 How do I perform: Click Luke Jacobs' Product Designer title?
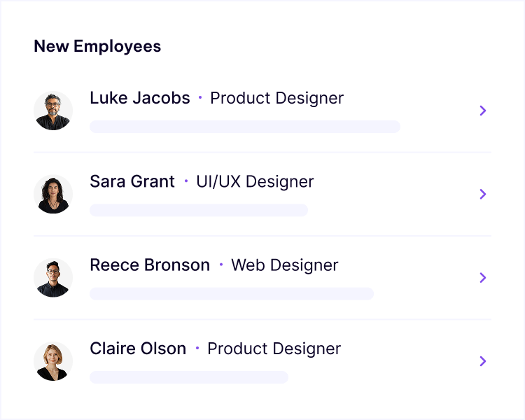(x=276, y=98)
